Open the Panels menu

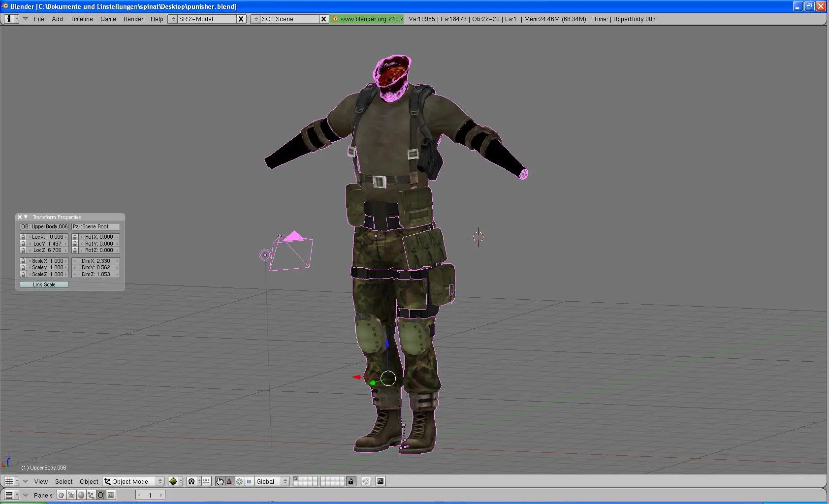pos(43,495)
